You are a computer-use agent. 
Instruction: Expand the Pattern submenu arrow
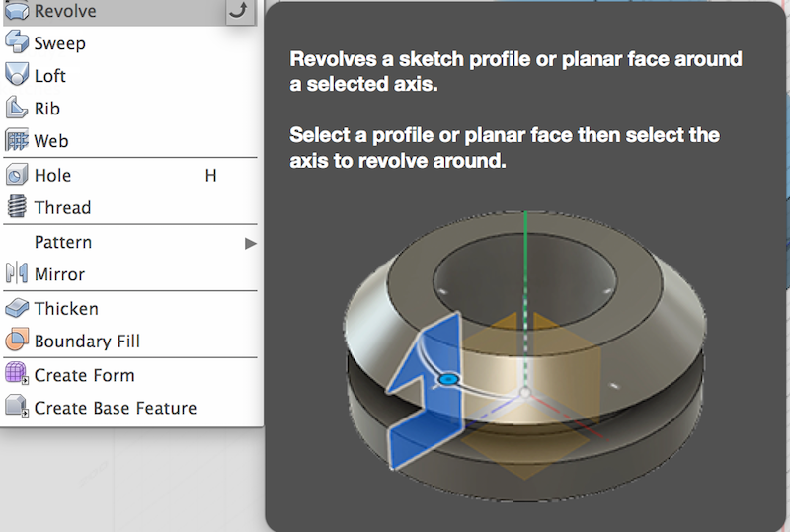click(x=251, y=244)
